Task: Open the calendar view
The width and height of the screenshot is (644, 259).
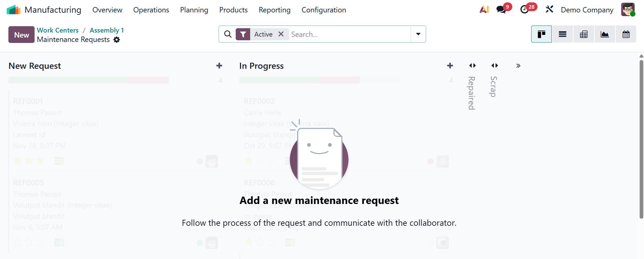Action: [626, 34]
